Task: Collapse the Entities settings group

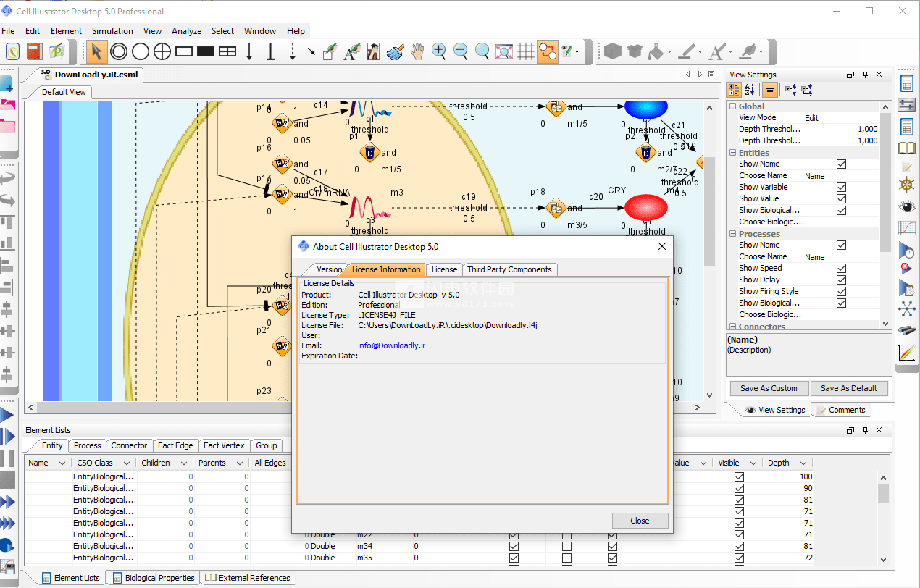Action: click(x=732, y=153)
